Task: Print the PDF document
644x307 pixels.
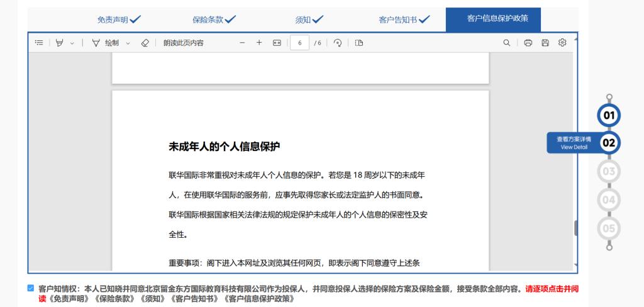Action: (x=528, y=43)
